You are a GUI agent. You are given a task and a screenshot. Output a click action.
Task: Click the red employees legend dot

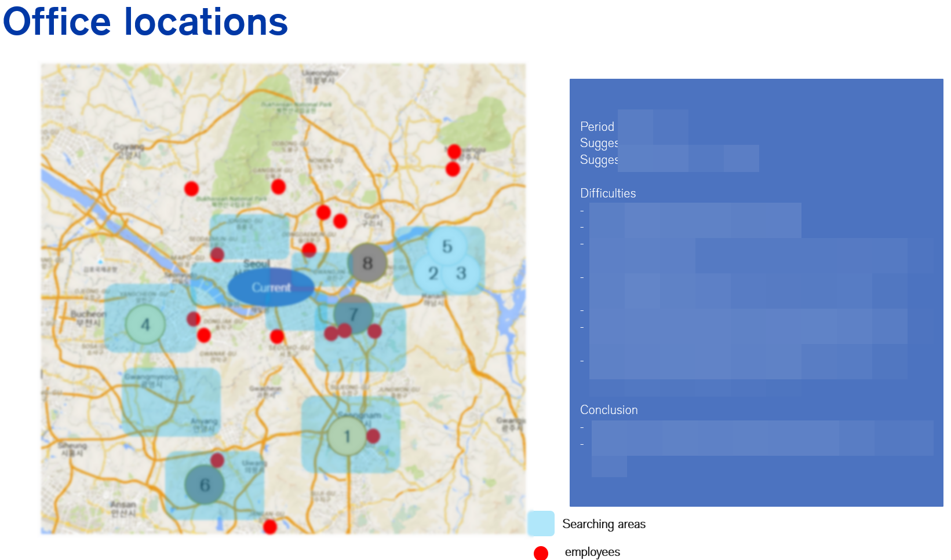[x=541, y=553]
